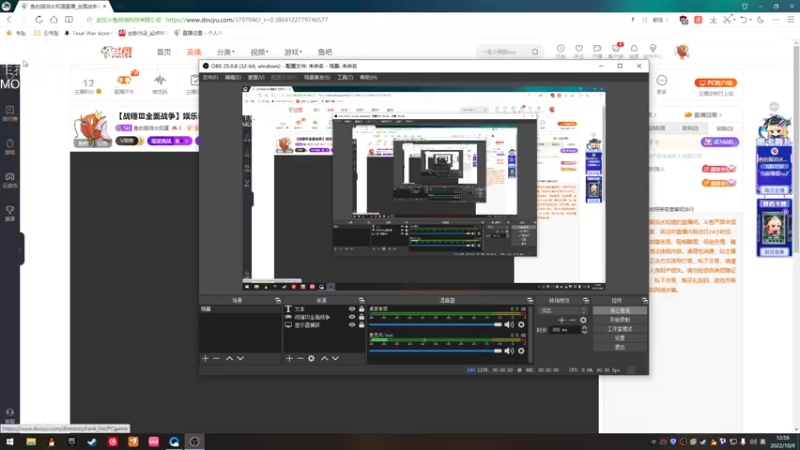800x450 pixels.
Task: Click the 开始录制 button in Controls
Action: point(620,319)
